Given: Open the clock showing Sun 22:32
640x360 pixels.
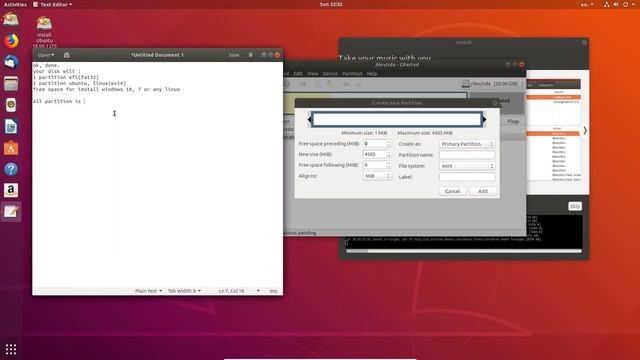Looking at the screenshot, I should point(331,4).
